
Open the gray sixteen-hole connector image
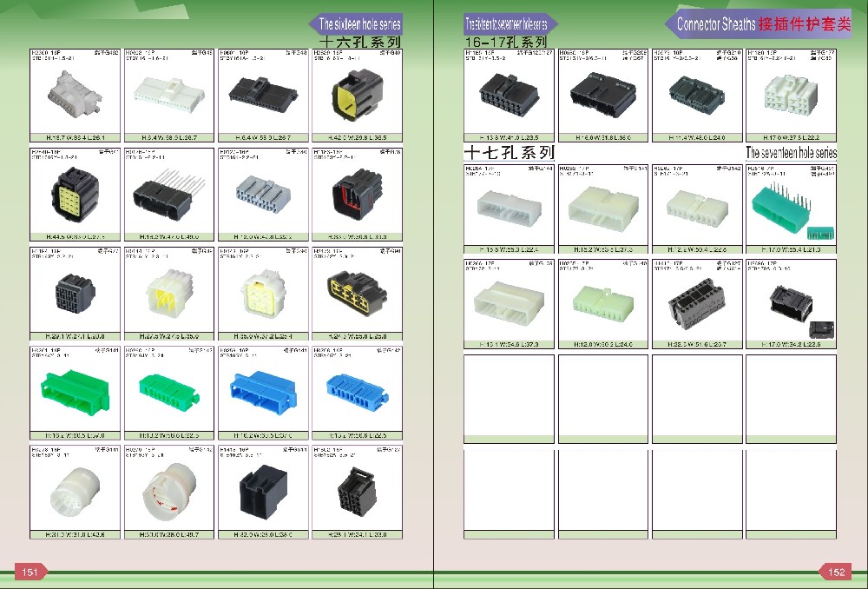coord(263,194)
